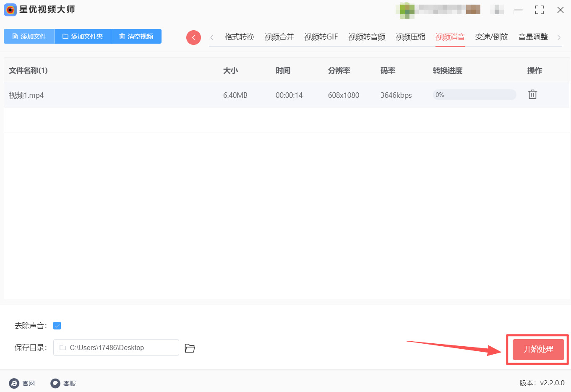Image resolution: width=571 pixels, height=392 pixels.
Task: Select the 视频1.mp4 file name
Action: coord(26,95)
